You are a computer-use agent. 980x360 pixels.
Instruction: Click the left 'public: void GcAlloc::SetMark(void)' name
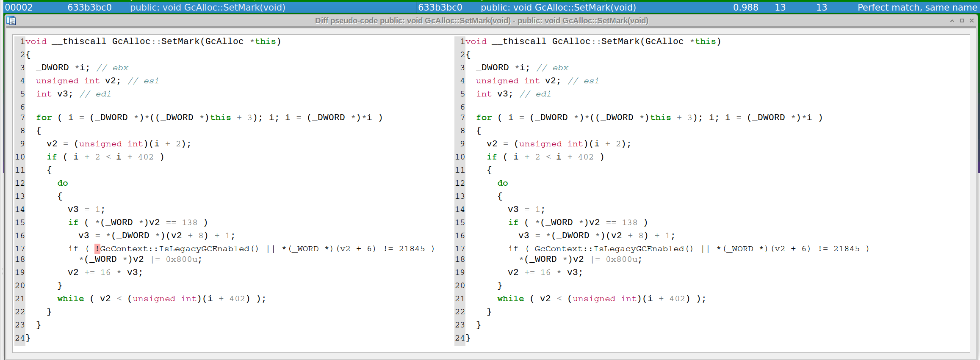pos(208,7)
